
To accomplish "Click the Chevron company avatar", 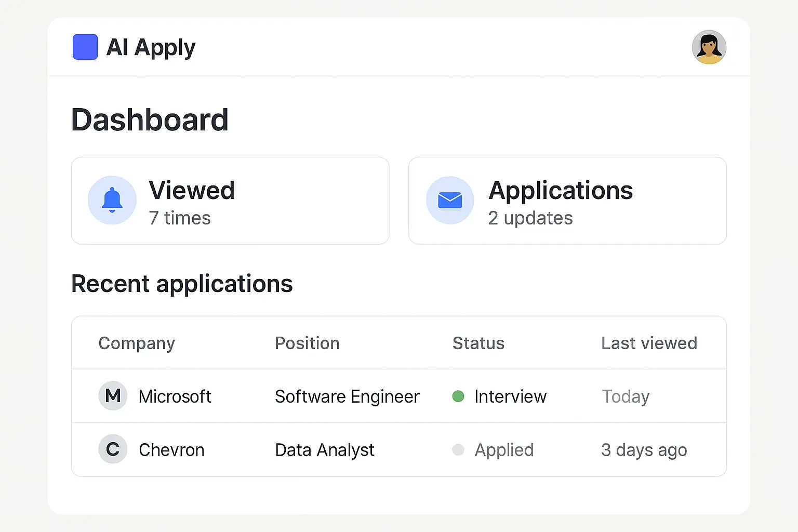I will [112, 449].
